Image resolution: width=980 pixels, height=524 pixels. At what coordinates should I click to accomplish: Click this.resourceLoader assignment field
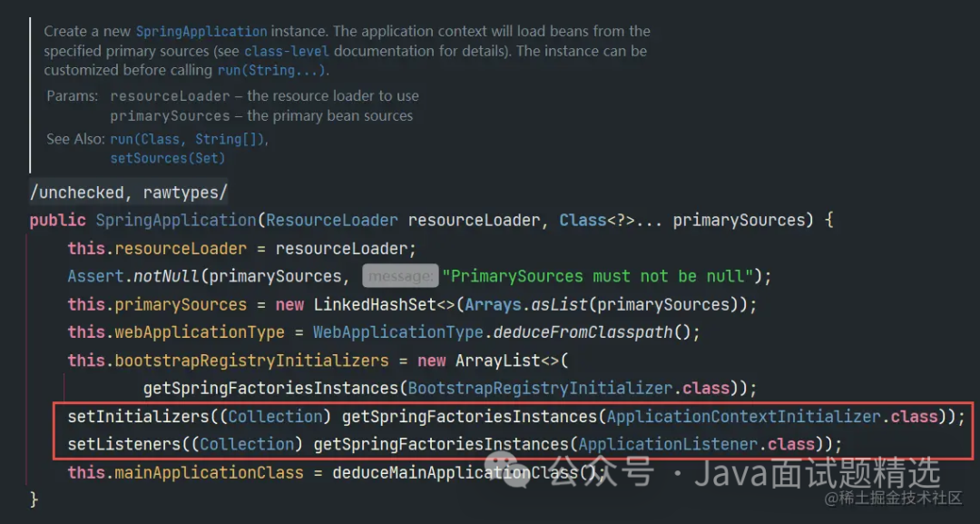(x=158, y=248)
